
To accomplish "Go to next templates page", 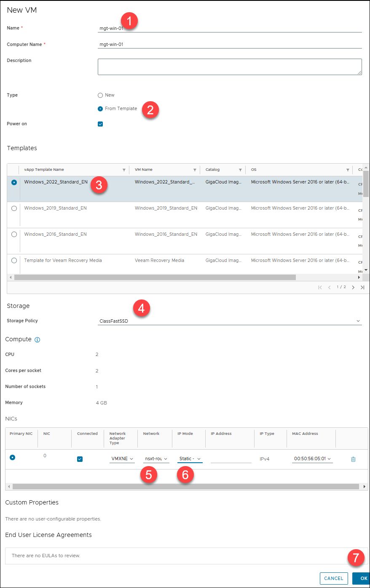I will [x=353, y=287].
